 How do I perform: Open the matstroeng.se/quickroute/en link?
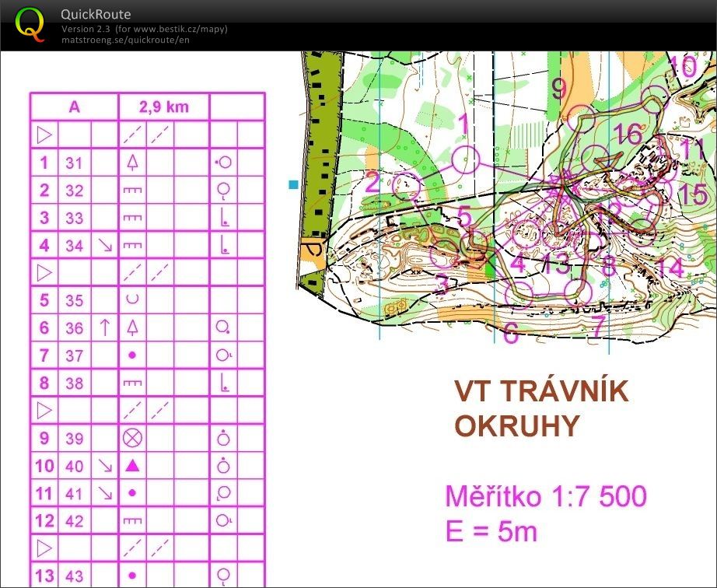[125, 40]
